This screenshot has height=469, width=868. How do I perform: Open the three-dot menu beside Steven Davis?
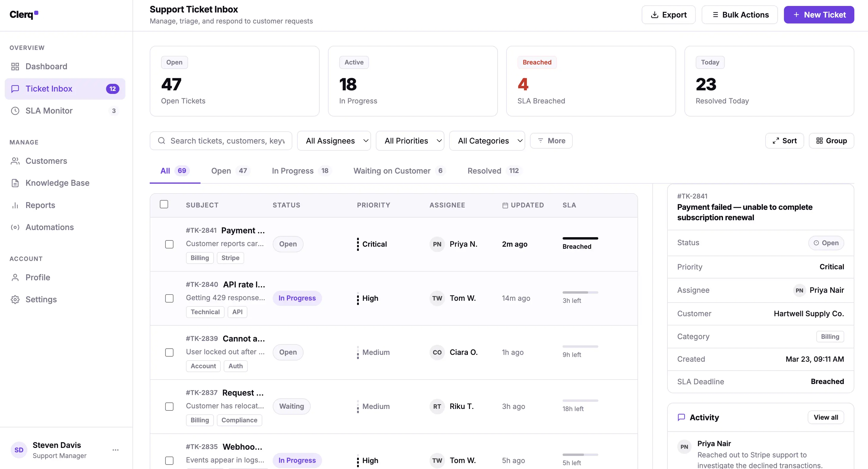click(x=116, y=450)
